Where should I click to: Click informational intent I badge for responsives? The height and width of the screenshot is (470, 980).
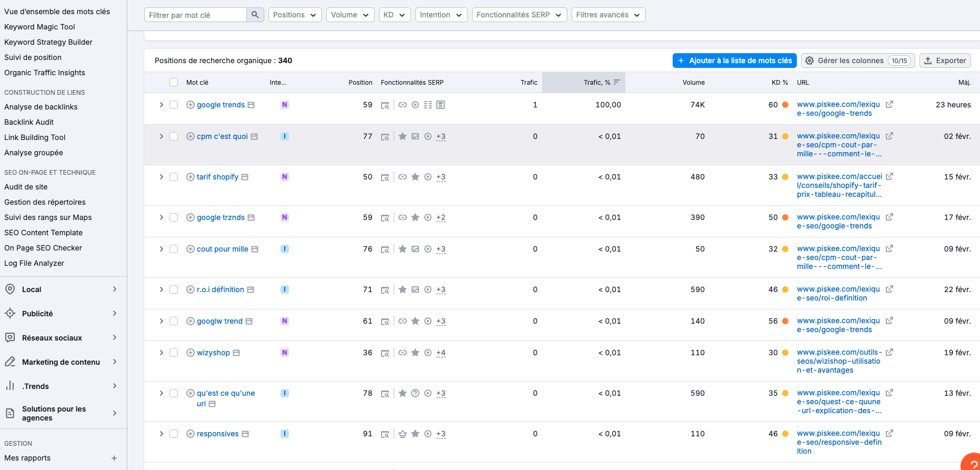pos(285,434)
